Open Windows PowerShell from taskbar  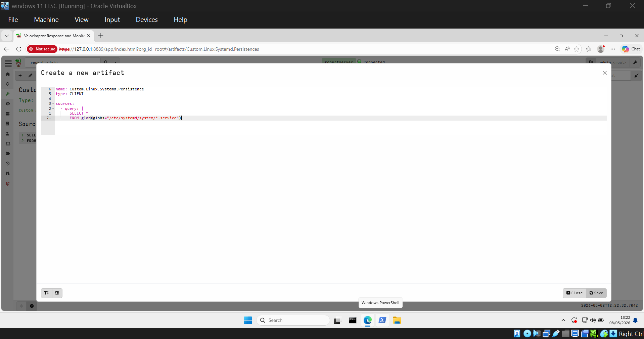382,320
